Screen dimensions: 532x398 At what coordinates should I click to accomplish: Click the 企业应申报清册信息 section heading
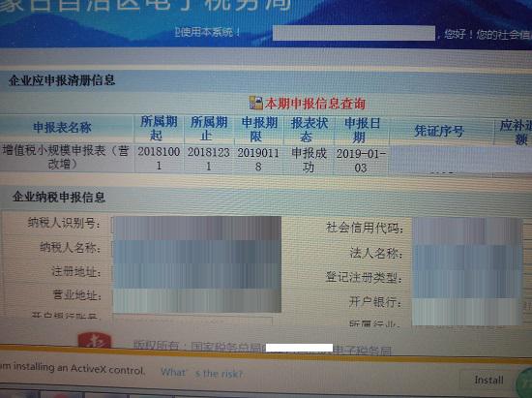pyautogui.click(x=62, y=80)
